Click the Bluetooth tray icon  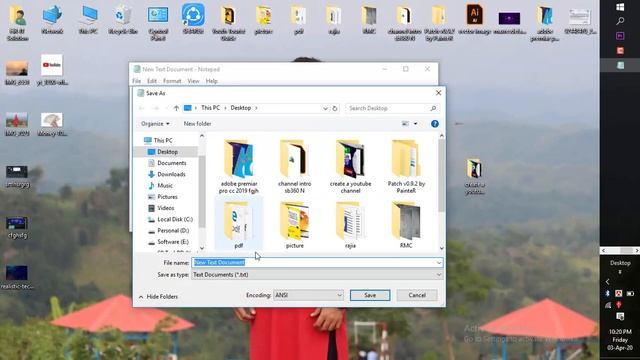(607, 293)
